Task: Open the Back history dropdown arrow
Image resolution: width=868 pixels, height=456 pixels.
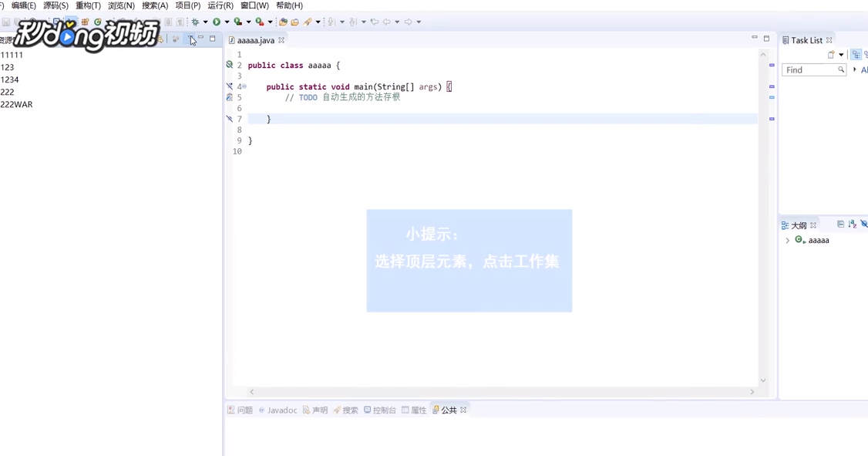Action: click(397, 22)
